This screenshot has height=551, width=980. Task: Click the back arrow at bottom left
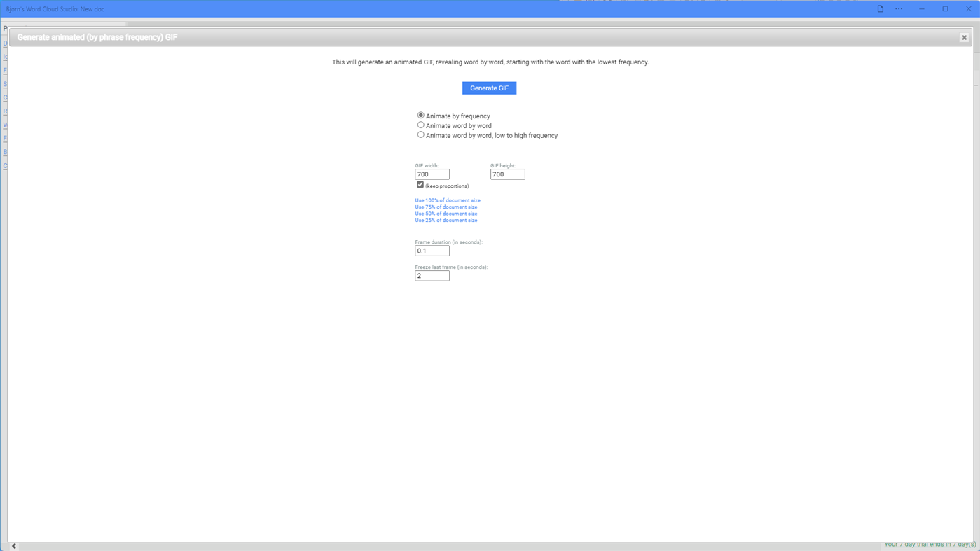point(12,545)
